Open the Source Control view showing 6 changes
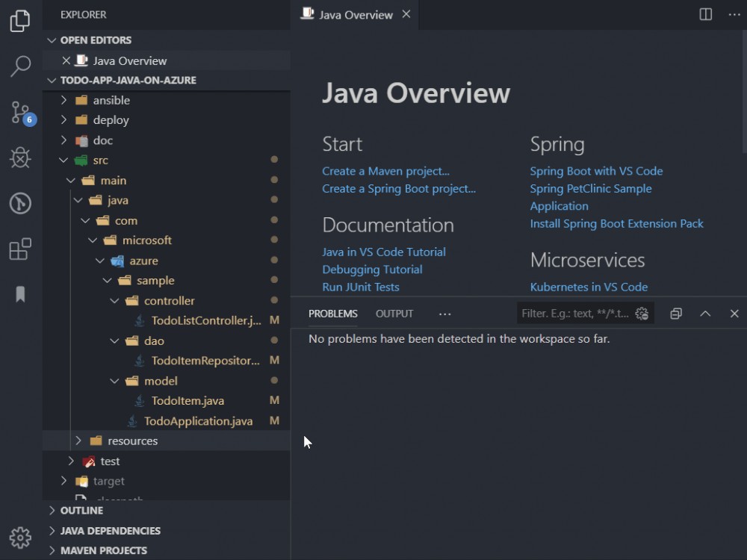This screenshot has height=560, width=747. (x=19, y=112)
